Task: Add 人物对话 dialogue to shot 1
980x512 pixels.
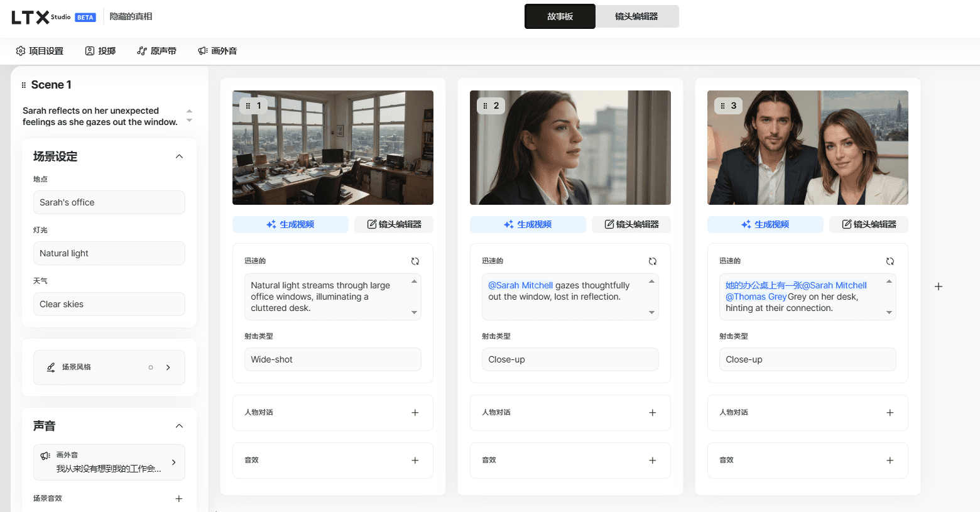Action: [x=415, y=413]
